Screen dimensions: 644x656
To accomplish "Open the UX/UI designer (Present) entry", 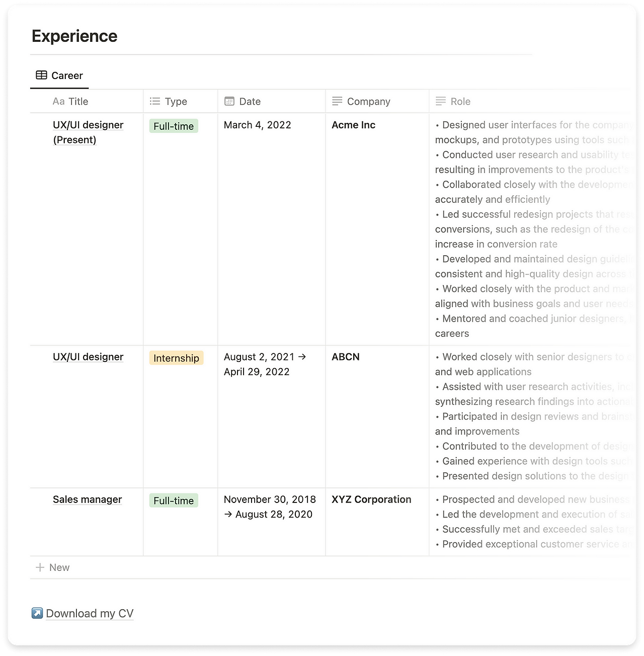I will 88,132.
